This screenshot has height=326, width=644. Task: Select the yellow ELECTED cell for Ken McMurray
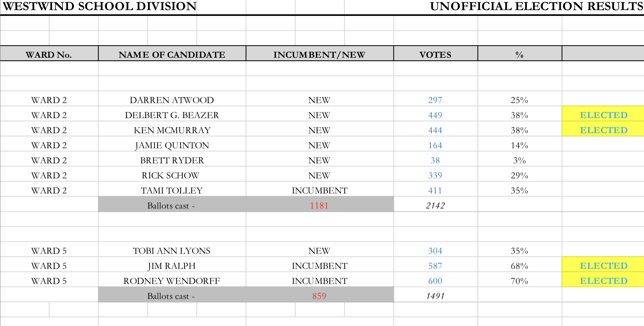click(603, 130)
